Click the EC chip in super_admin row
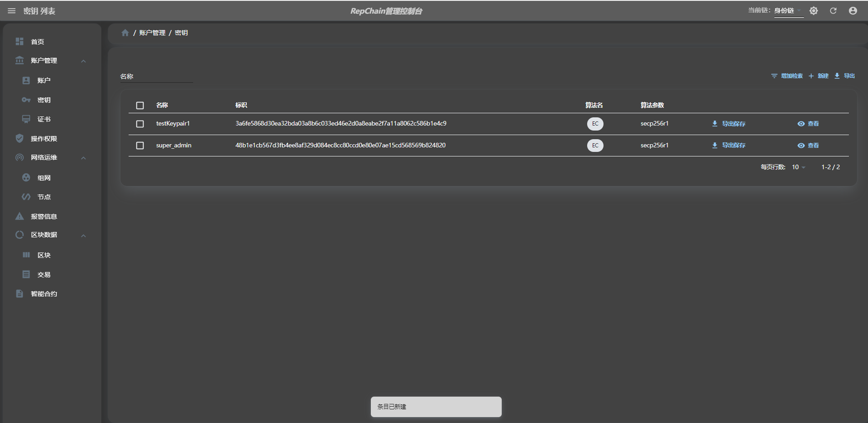 (x=595, y=146)
